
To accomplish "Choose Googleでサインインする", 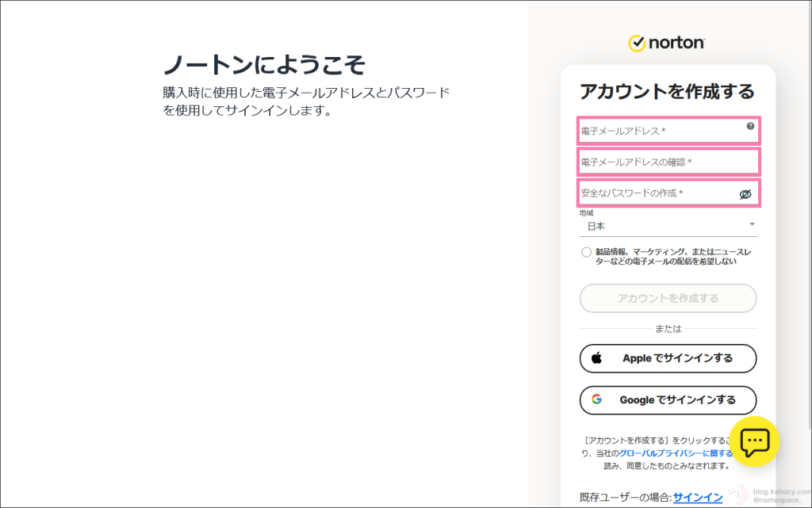I will coord(668,400).
